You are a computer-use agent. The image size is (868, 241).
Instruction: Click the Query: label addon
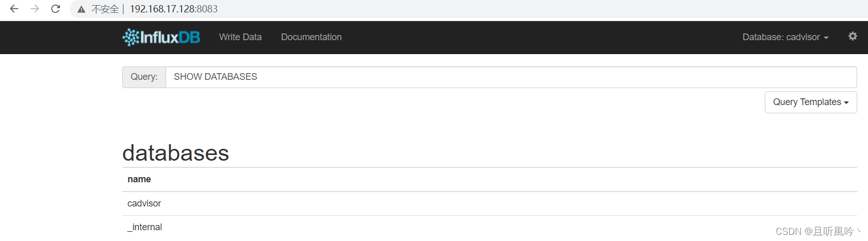(x=144, y=77)
